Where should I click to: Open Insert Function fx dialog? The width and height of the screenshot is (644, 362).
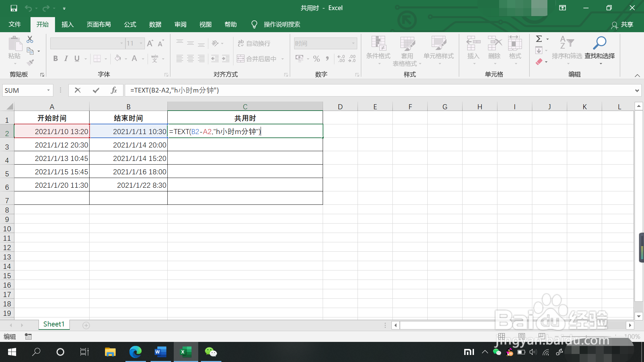tap(114, 90)
